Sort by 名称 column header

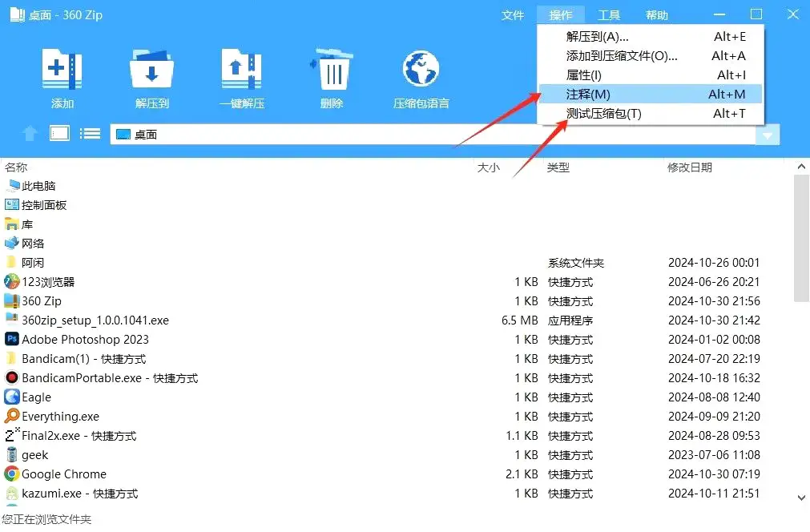point(16,167)
